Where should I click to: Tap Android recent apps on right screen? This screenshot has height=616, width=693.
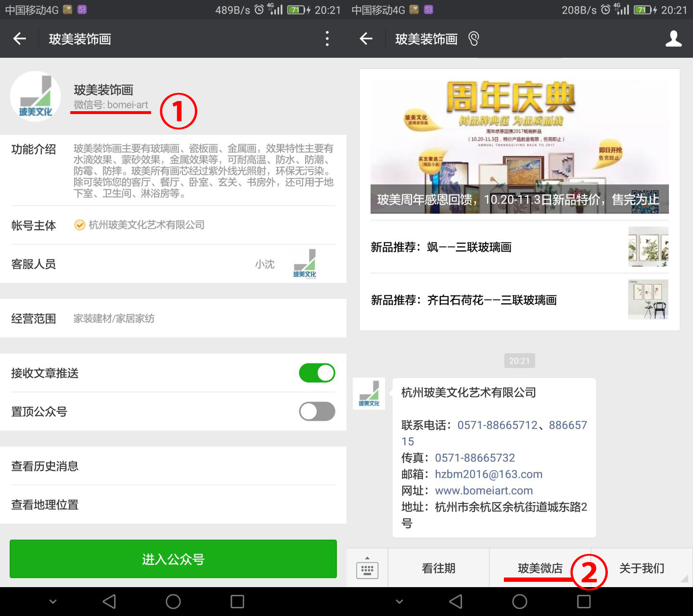point(584,602)
